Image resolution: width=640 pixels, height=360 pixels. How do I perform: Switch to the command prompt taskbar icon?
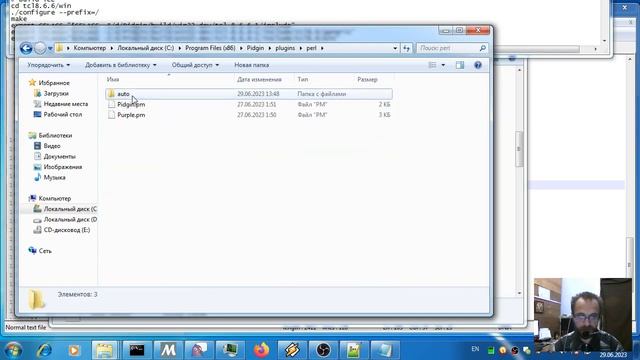pos(137,350)
